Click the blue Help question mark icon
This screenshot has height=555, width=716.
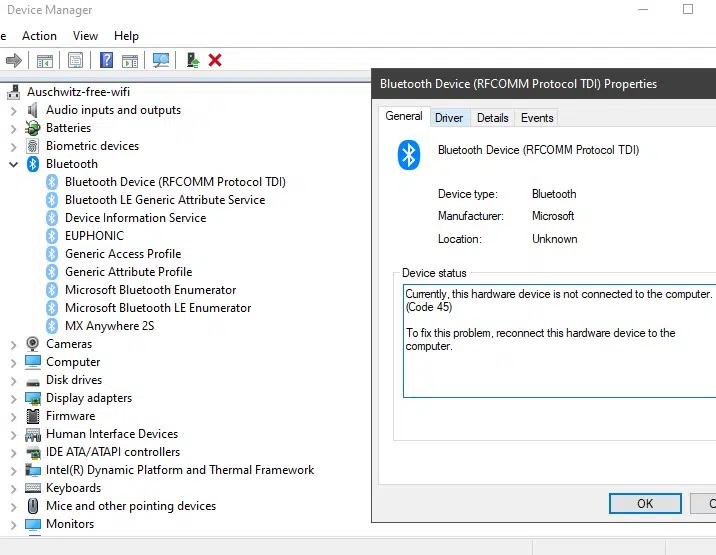point(106,60)
